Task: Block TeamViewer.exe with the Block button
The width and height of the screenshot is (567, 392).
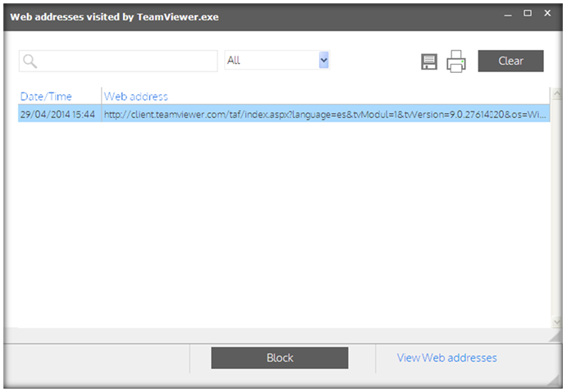Action: pos(280,358)
